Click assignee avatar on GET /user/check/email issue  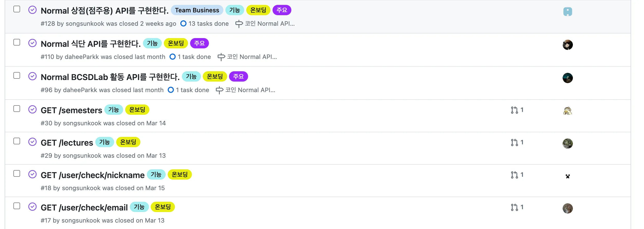click(x=567, y=208)
